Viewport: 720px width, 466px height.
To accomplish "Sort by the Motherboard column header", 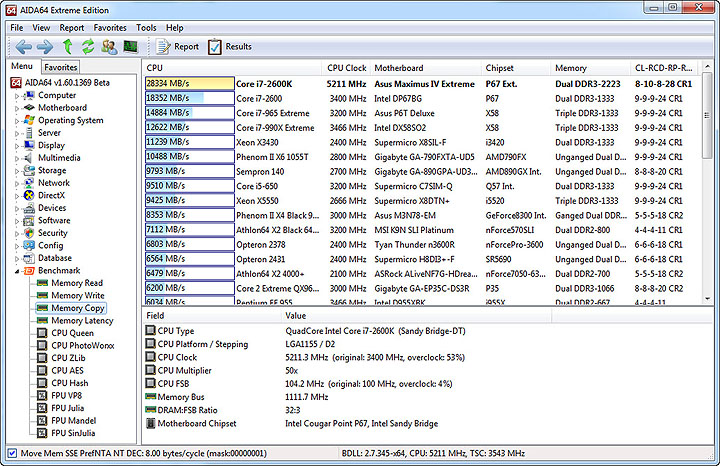I will 425,68.
